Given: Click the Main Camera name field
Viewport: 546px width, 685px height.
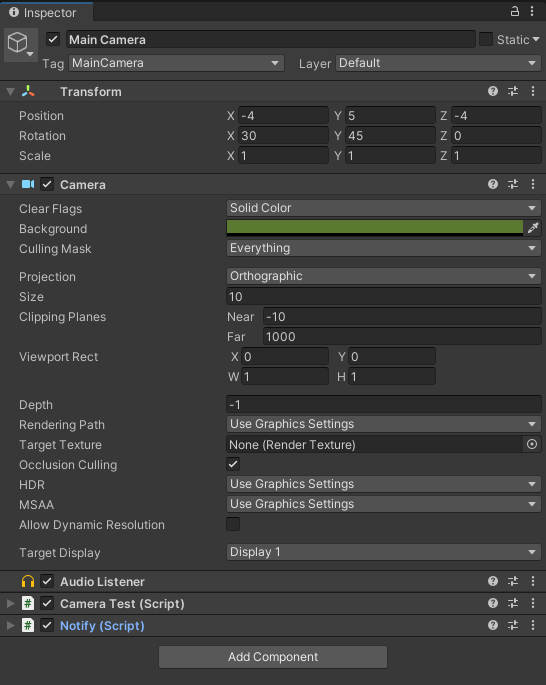Looking at the screenshot, I should pyautogui.click(x=270, y=39).
